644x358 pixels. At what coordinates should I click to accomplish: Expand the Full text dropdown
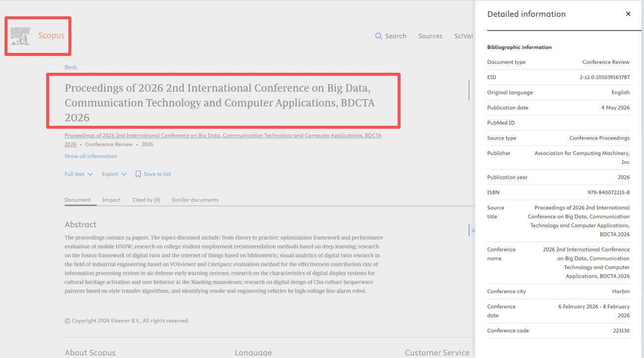pos(78,174)
